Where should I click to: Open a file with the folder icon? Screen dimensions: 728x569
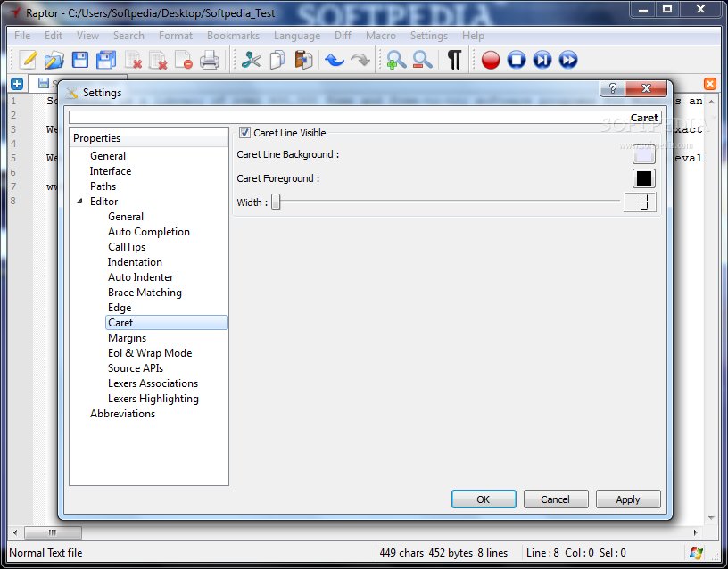click(x=54, y=60)
